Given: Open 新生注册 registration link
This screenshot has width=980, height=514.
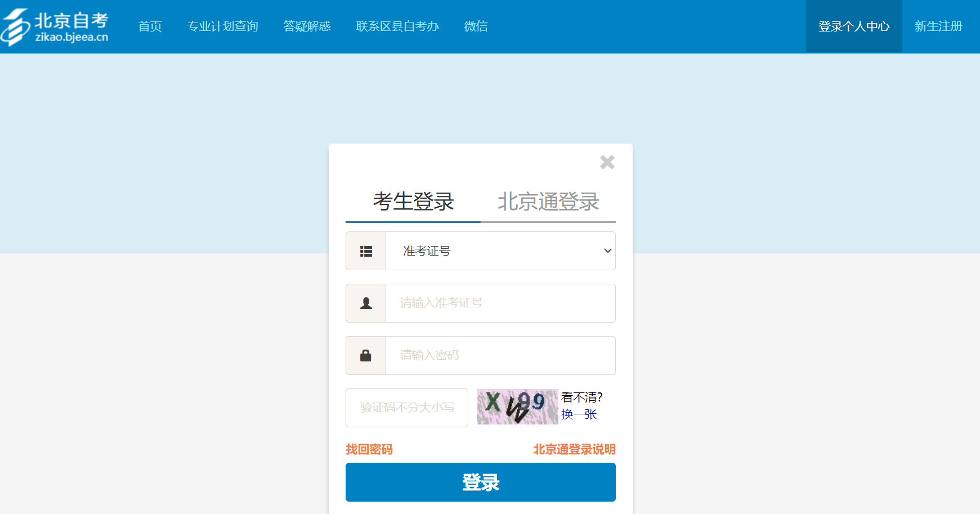Looking at the screenshot, I should 938,26.
